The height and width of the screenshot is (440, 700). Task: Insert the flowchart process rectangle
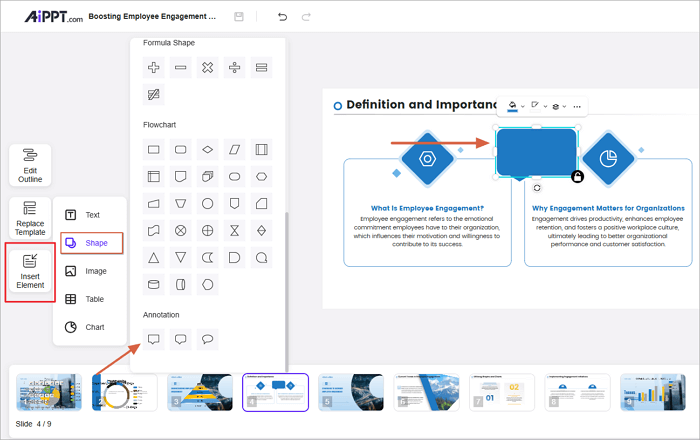coord(154,149)
